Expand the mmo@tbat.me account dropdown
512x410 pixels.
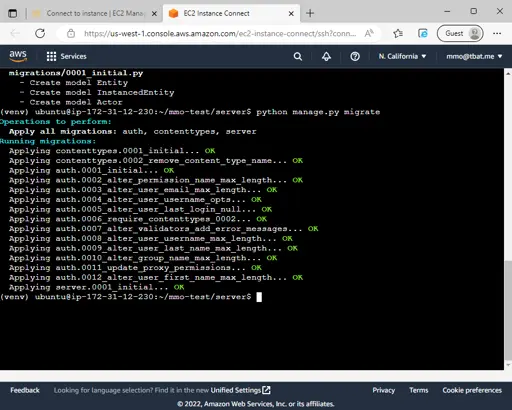click(x=474, y=56)
